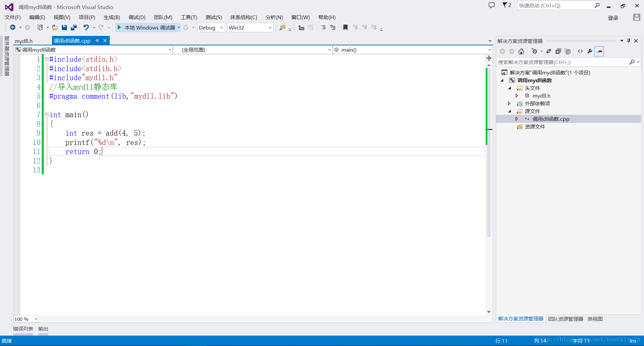Uncomment selected lines via toolbar icon
644x346 pixels.
coord(333,28)
